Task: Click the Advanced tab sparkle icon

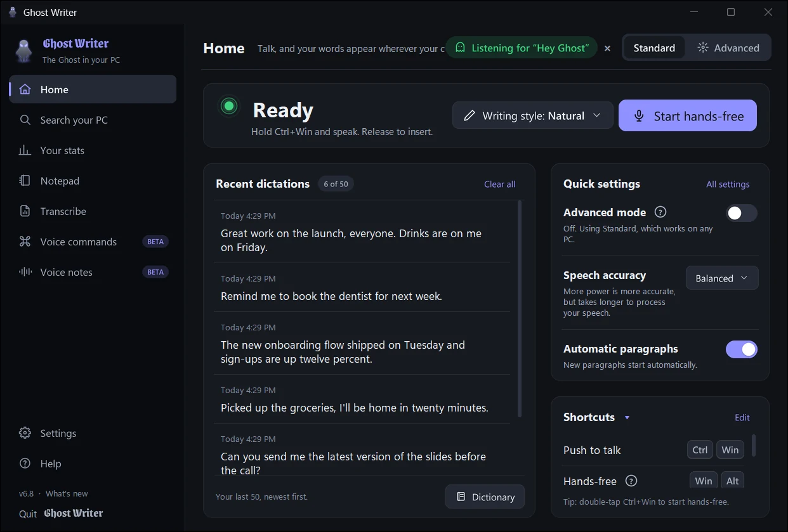Action: [702, 48]
